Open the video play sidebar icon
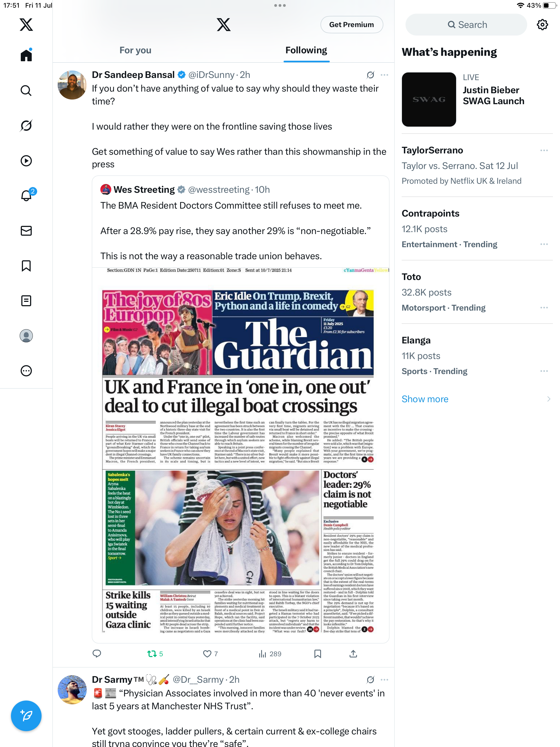 (26, 161)
